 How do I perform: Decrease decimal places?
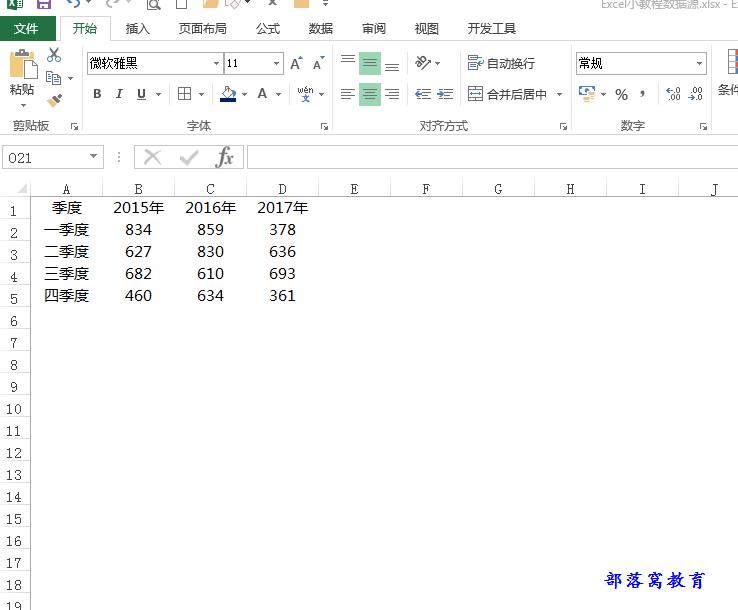[x=695, y=94]
